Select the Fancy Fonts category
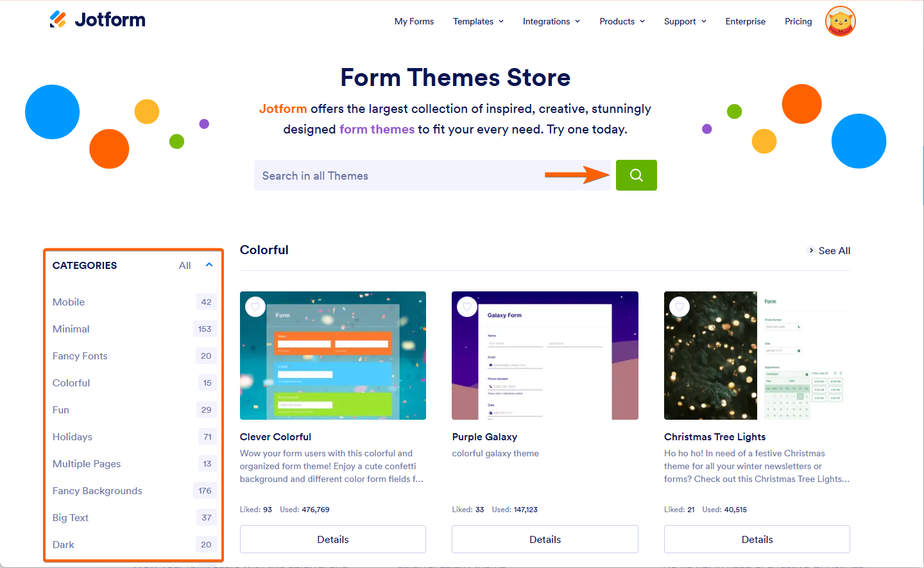The width and height of the screenshot is (924, 568). tap(80, 356)
